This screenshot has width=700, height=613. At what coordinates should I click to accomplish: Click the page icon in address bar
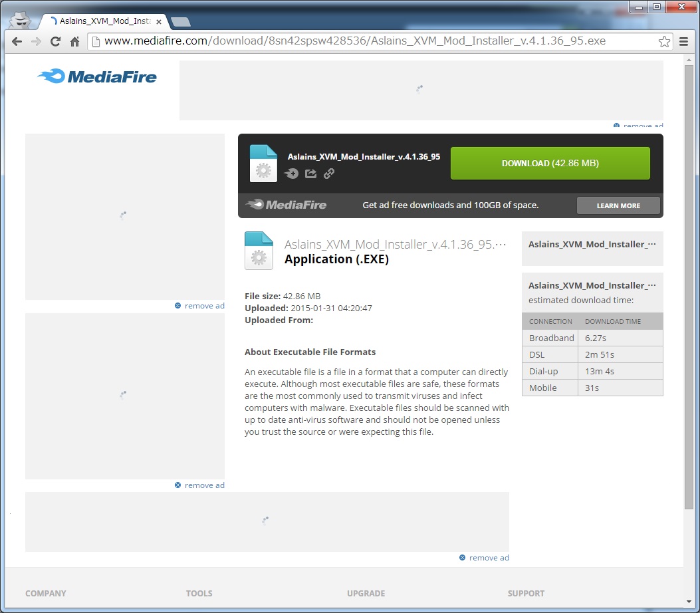click(x=95, y=41)
